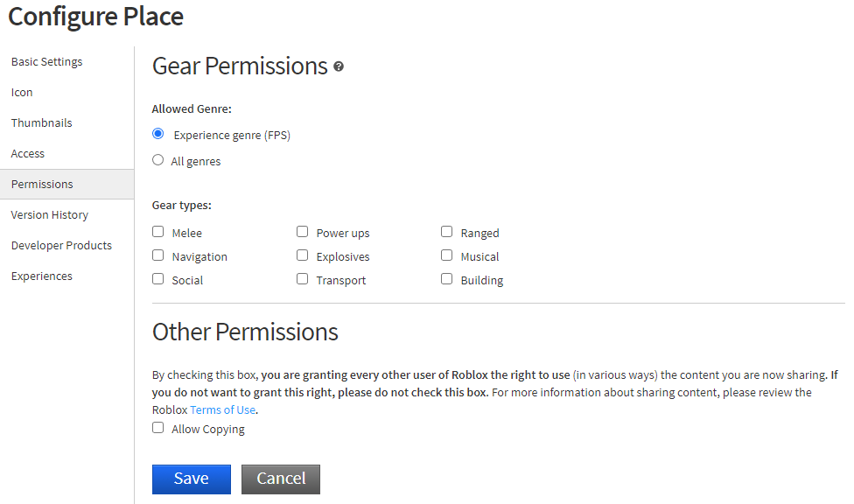Enable the Transport gear checkbox

point(302,279)
